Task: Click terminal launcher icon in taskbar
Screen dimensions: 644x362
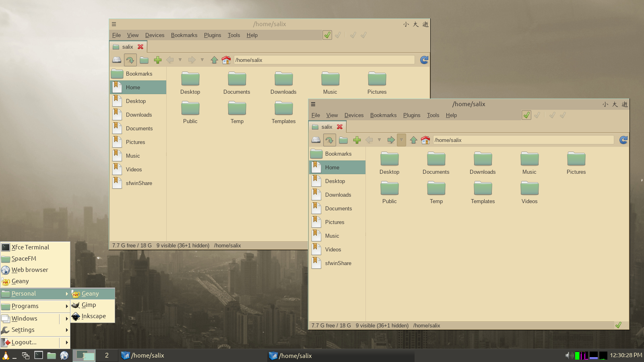Action: pyautogui.click(x=39, y=355)
